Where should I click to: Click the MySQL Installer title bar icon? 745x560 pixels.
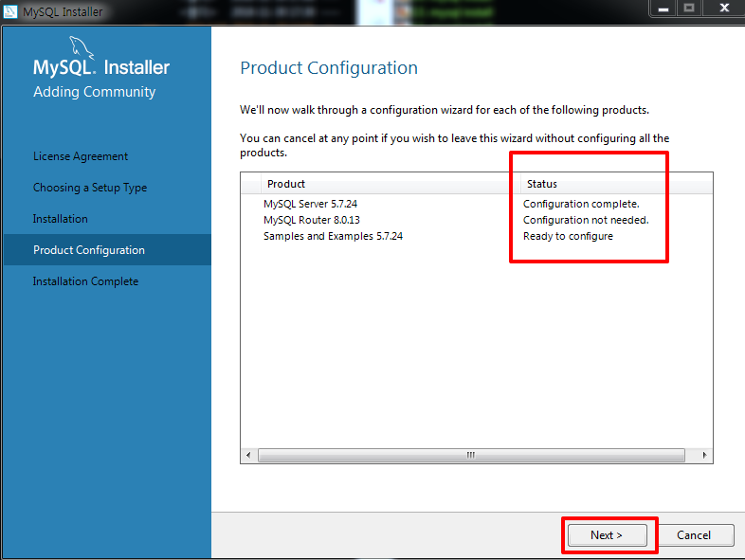10,11
